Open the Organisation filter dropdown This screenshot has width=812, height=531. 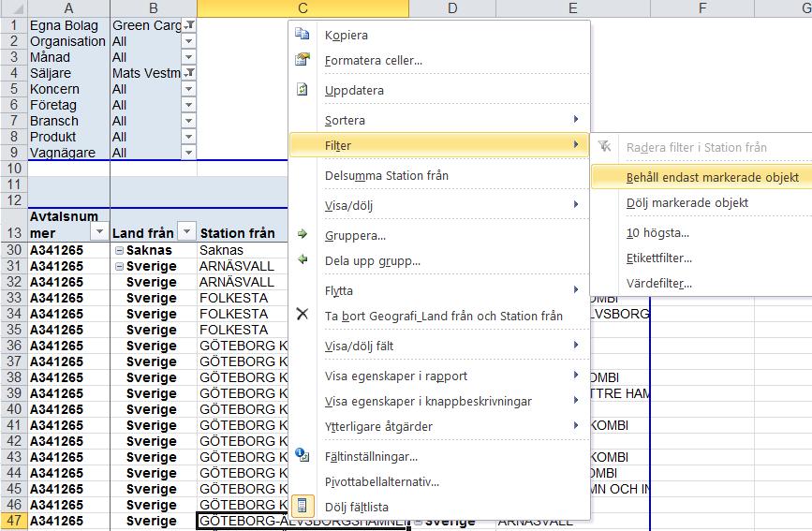pos(189,41)
